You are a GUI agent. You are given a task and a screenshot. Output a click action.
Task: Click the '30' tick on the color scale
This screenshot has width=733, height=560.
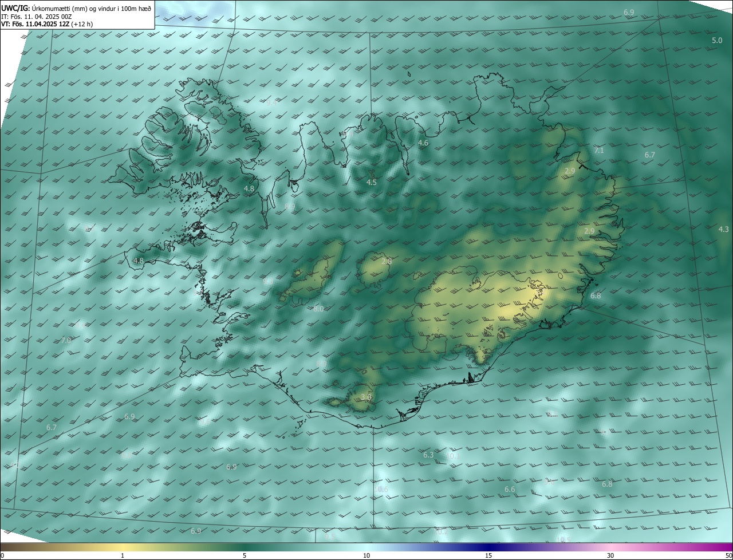pos(610,555)
